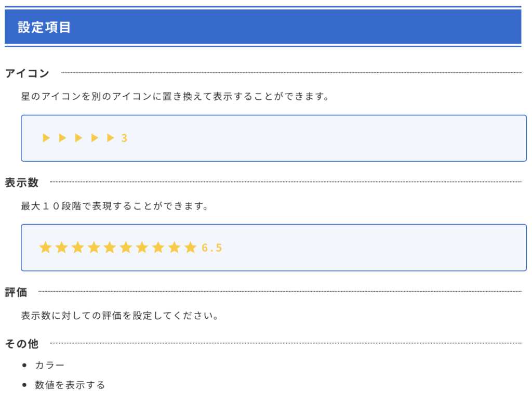Click the fifth triangle rating icon
The height and width of the screenshot is (403, 532).
(x=110, y=138)
